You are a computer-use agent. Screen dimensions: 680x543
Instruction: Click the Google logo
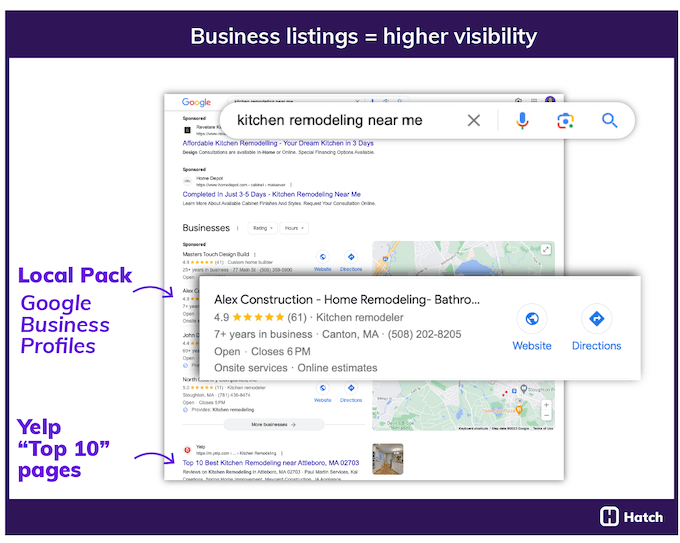(x=196, y=102)
